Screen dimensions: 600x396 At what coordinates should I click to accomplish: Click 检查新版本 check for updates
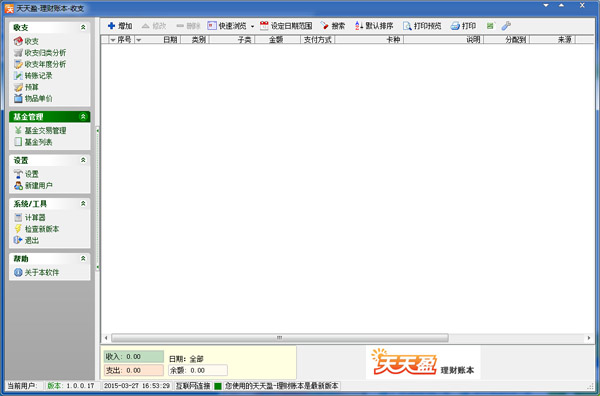point(36,229)
